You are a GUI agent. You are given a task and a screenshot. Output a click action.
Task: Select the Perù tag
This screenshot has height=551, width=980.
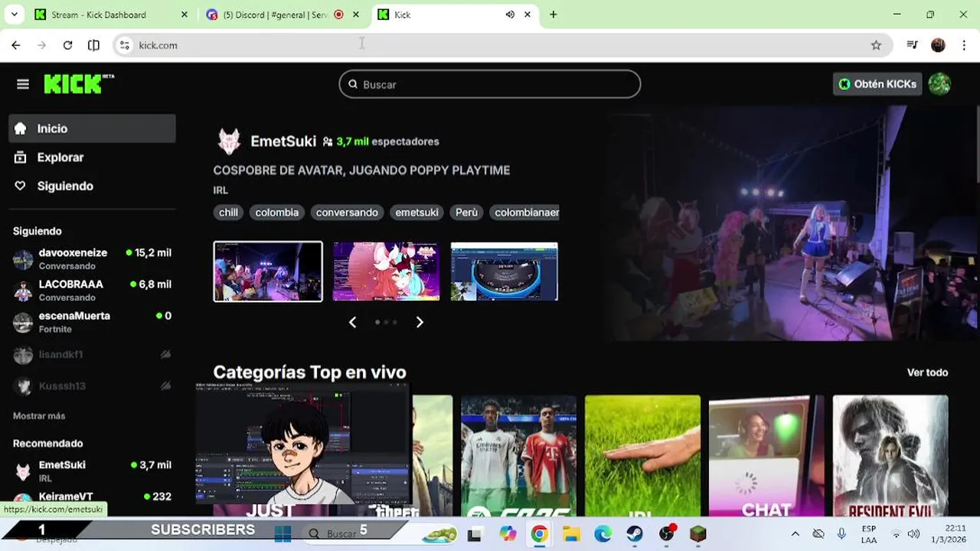(x=466, y=213)
